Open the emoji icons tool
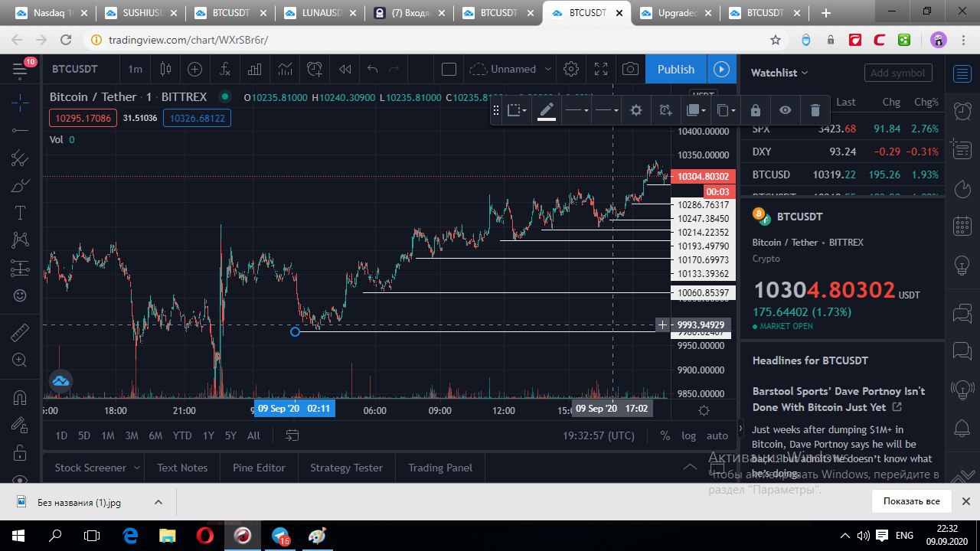This screenshot has height=551, width=980. coord(21,296)
